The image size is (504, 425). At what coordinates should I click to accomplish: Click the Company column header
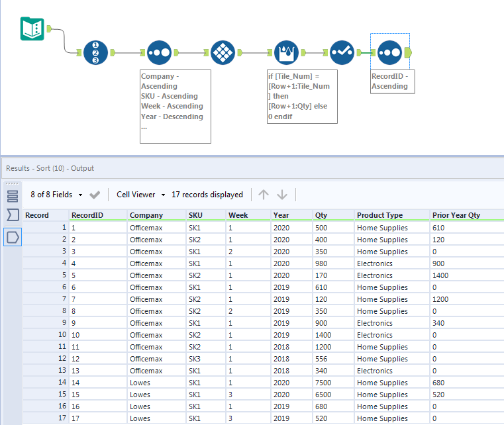[146, 215]
